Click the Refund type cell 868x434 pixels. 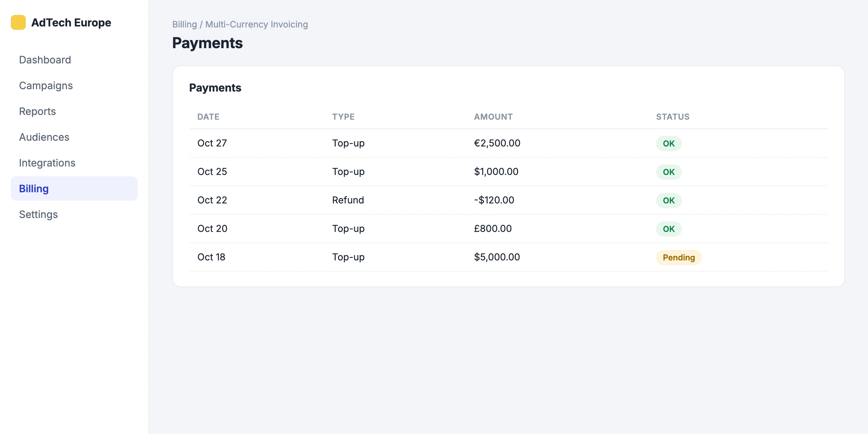click(x=348, y=200)
